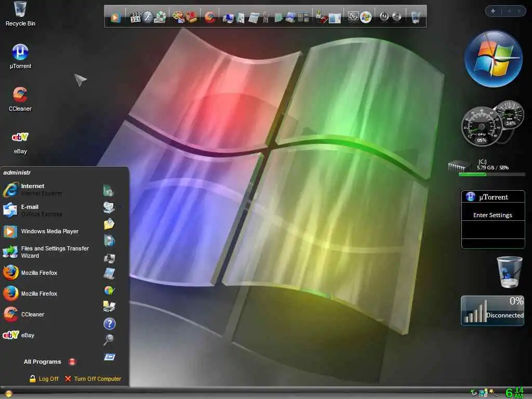Click the µTorrent gadget title header
Image resolution: width=532 pixels, height=399 pixels.
coord(493,197)
